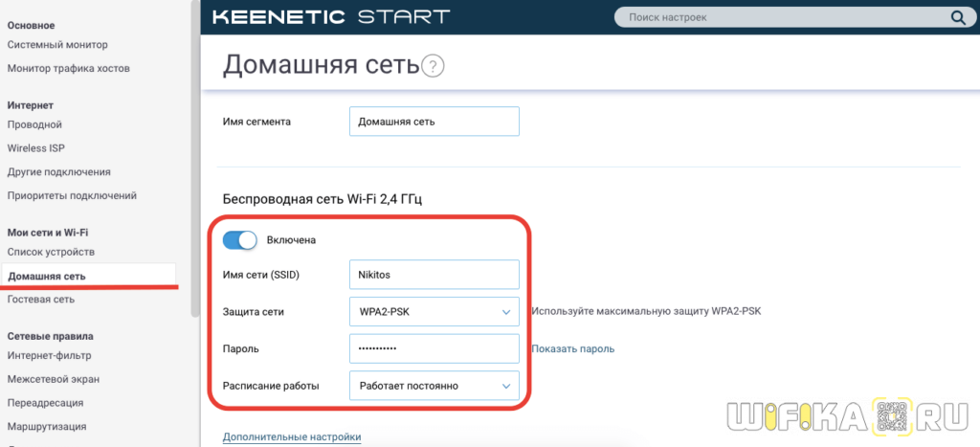Click the search magnifier icon
The height and width of the screenshot is (447, 980).
coord(956,17)
